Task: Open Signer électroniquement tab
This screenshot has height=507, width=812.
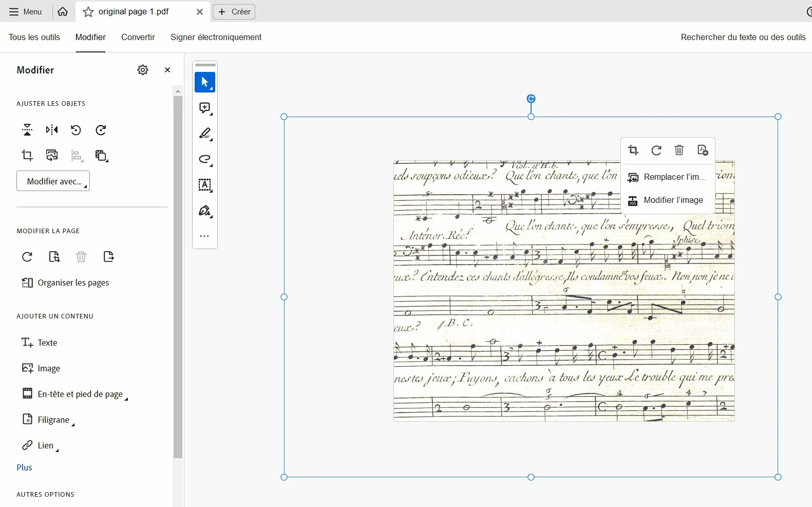Action: pos(216,37)
